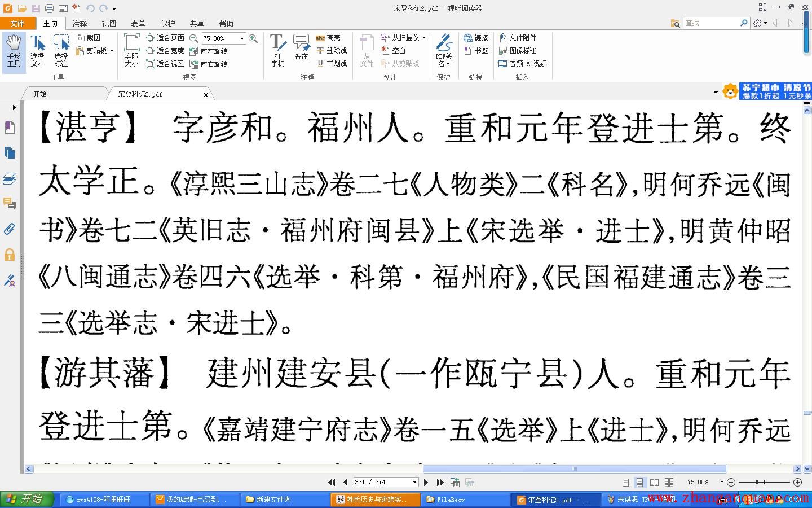Viewport: 812px width, 508px height.
Task: Zoom in using ribbon magnifier plus
Action: point(253,38)
